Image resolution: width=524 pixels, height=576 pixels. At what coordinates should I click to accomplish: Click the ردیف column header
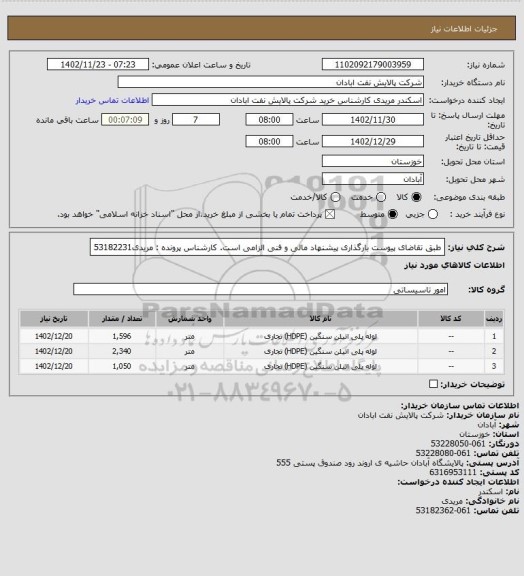[x=494, y=319]
